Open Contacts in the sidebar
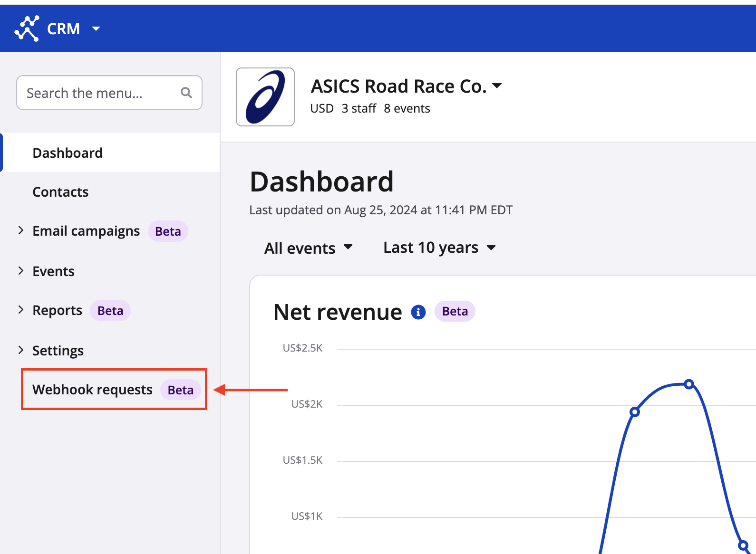 coord(60,192)
